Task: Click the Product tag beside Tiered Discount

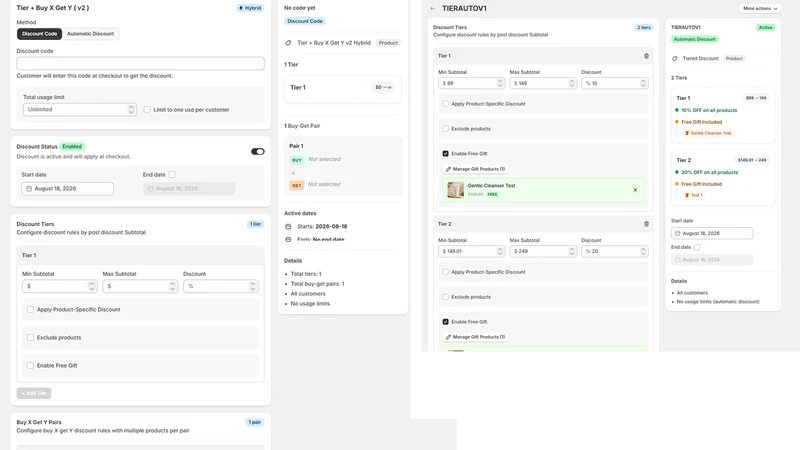Action: pos(734,59)
